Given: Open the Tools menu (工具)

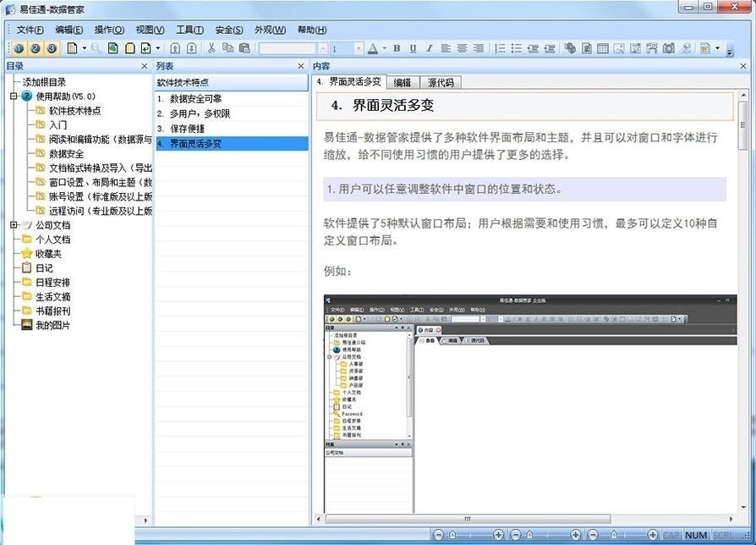Looking at the screenshot, I should coord(189,30).
